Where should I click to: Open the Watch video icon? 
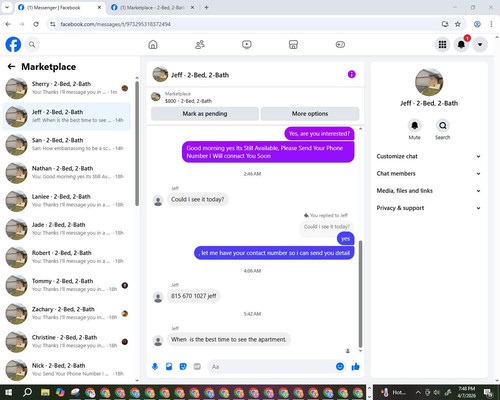pos(247,44)
